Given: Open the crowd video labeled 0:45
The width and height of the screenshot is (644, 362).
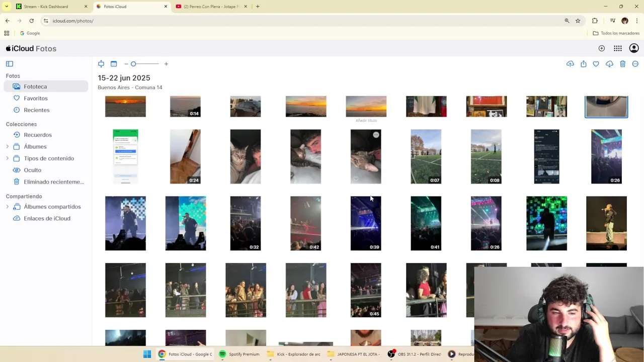Looking at the screenshot, I should pyautogui.click(x=366, y=290).
